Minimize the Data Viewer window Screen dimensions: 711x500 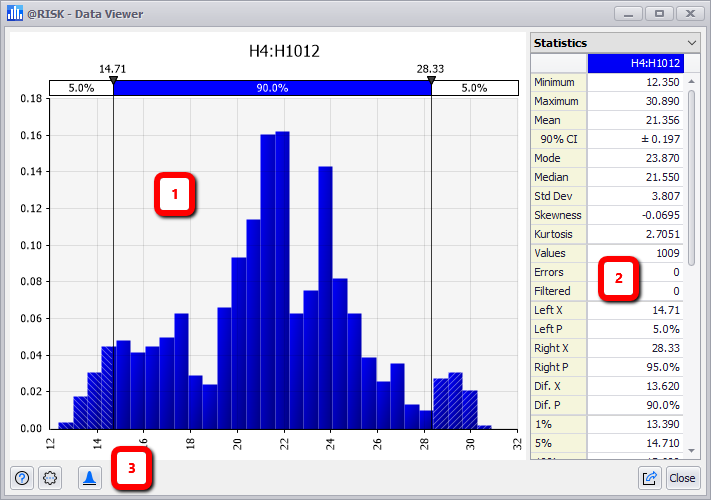coord(628,14)
